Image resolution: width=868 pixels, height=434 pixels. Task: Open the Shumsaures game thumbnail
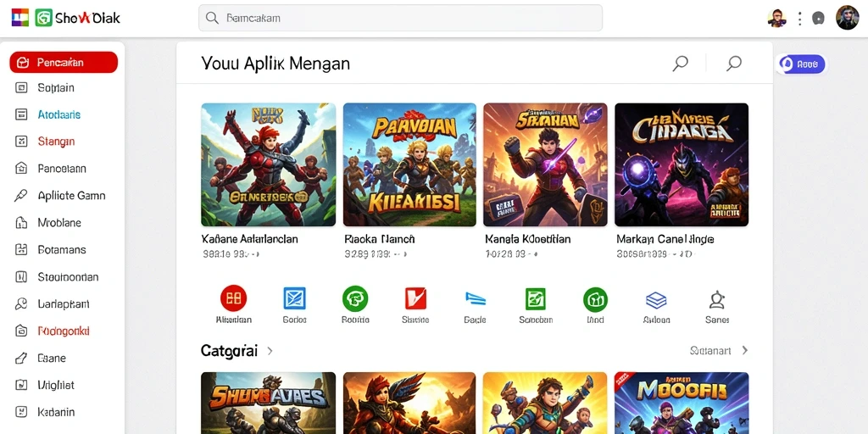click(269, 403)
